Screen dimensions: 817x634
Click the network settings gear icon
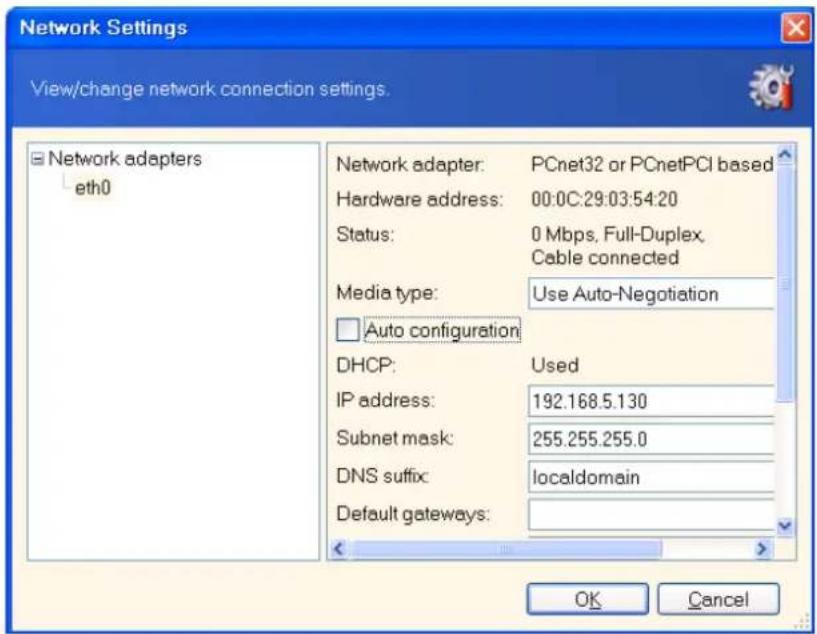[772, 88]
